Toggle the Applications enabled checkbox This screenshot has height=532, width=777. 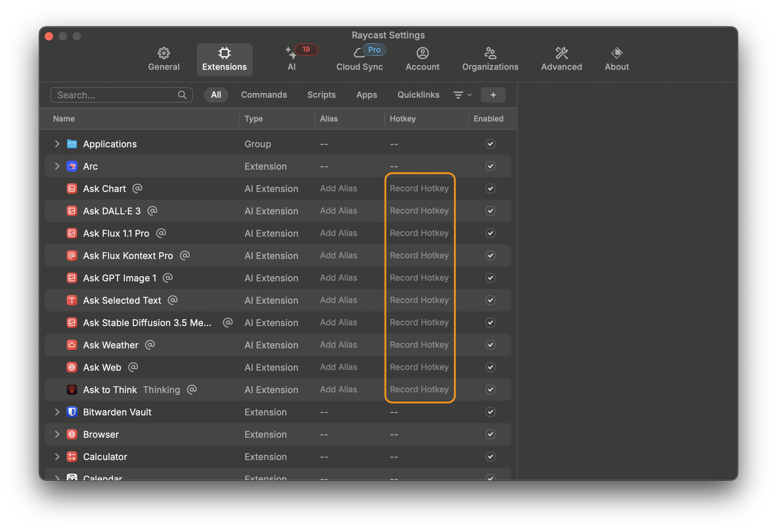490,144
